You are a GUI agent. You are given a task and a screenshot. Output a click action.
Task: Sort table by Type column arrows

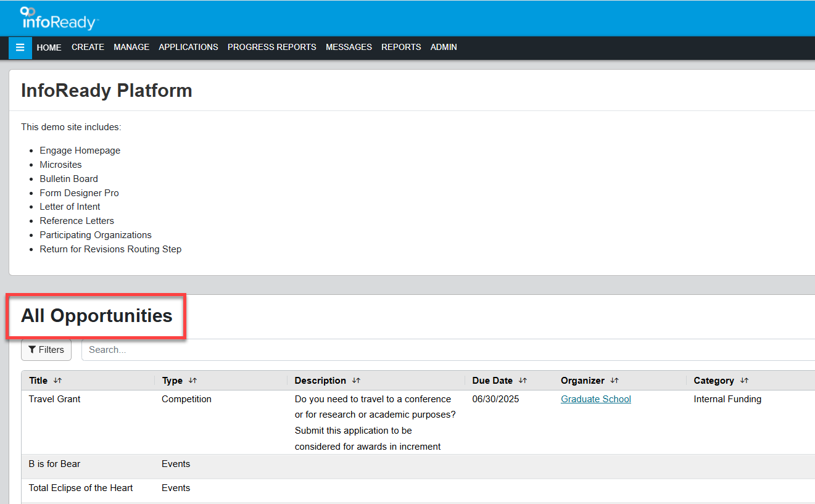point(192,381)
